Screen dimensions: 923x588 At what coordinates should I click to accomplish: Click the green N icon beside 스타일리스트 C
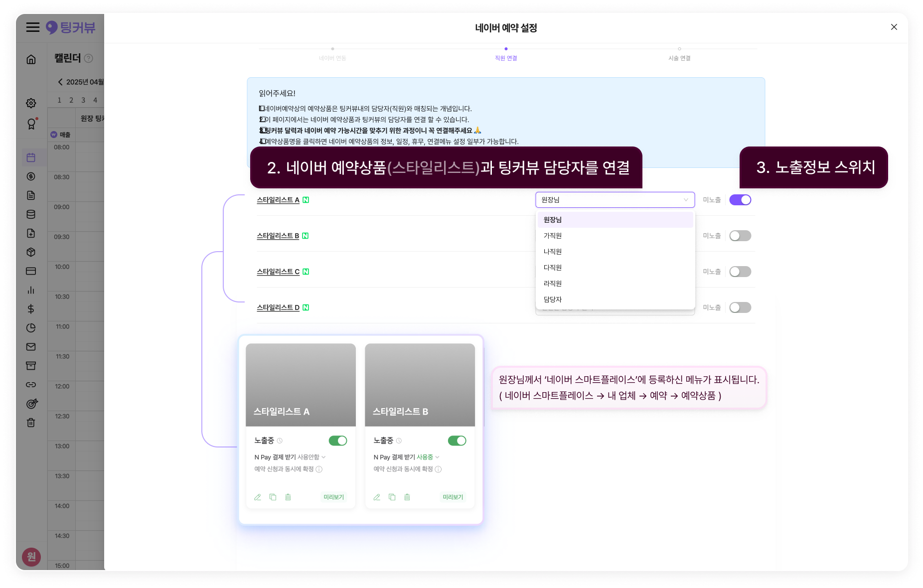[x=306, y=272]
